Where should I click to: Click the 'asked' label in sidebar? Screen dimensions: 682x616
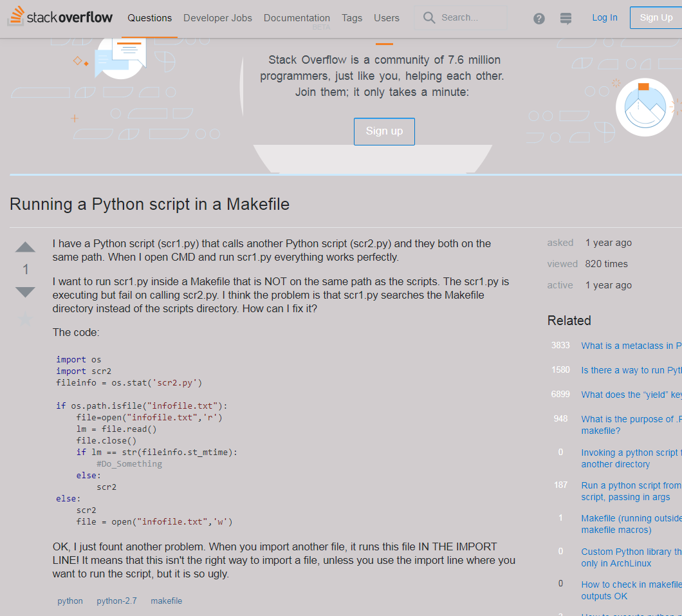[x=560, y=243]
